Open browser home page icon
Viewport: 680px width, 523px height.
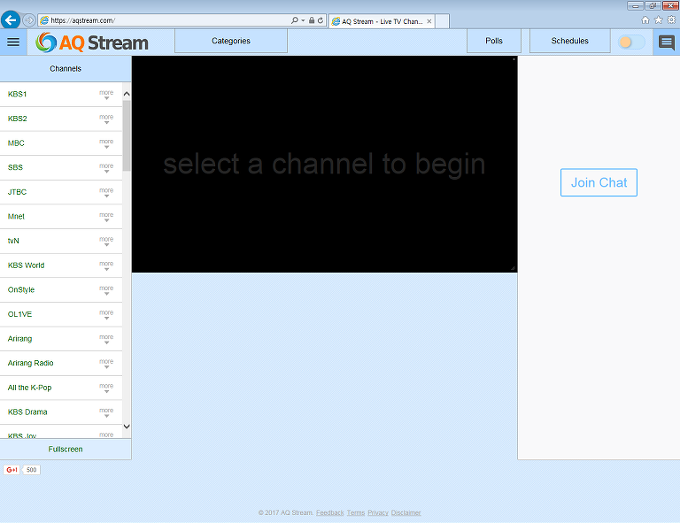645,20
